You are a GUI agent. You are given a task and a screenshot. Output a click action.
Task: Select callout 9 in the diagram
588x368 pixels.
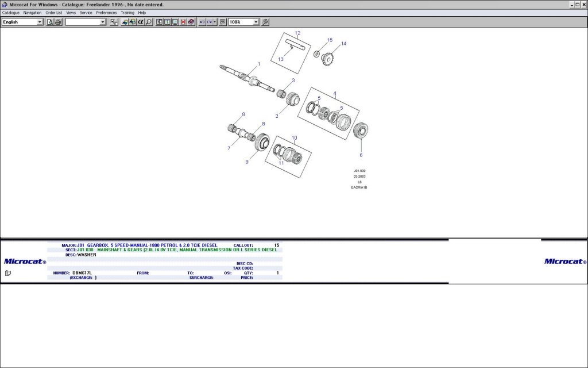(247, 162)
